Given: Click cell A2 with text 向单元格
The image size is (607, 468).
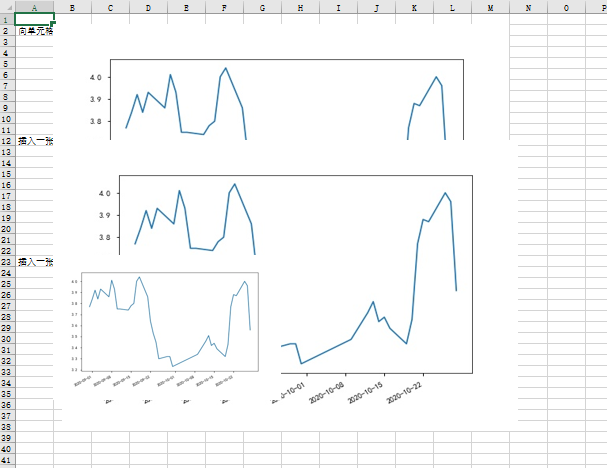Looking at the screenshot, I should pyautogui.click(x=34, y=31).
